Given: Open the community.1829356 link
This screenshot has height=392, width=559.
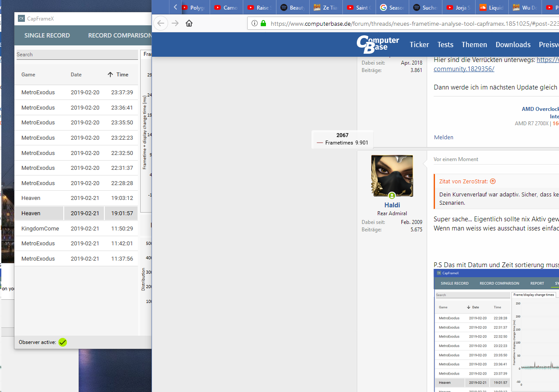Looking at the screenshot, I should click(464, 69).
